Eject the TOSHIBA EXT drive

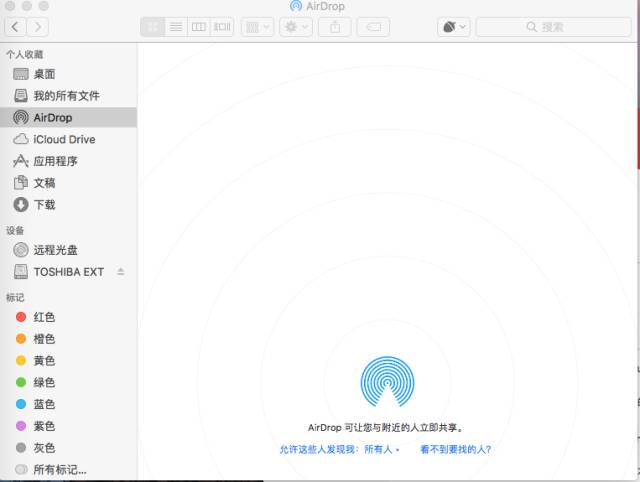[x=121, y=272]
